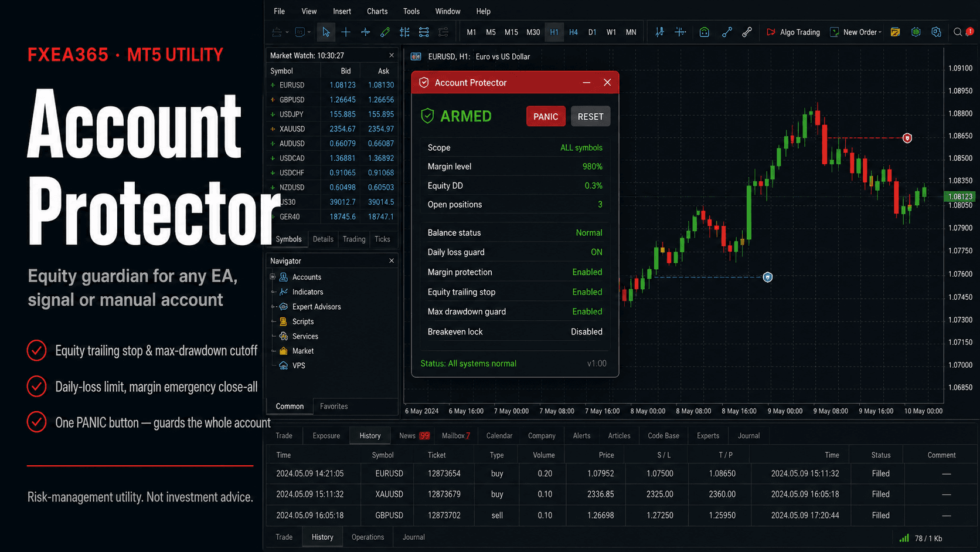The height and width of the screenshot is (552, 980).
Task: Activate the crosshair tool in toolbar
Action: click(x=346, y=32)
